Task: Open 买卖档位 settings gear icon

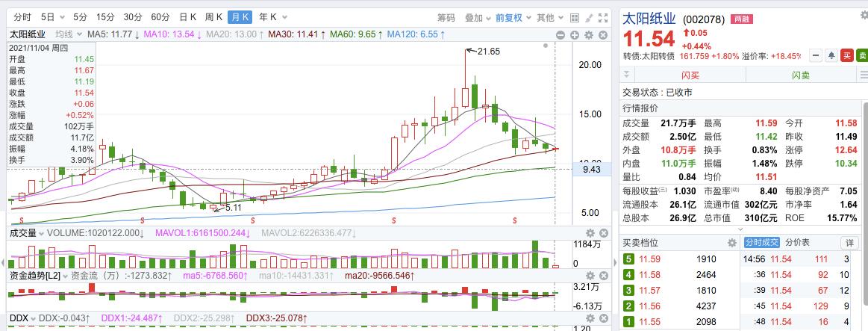Action: pyautogui.click(x=732, y=243)
